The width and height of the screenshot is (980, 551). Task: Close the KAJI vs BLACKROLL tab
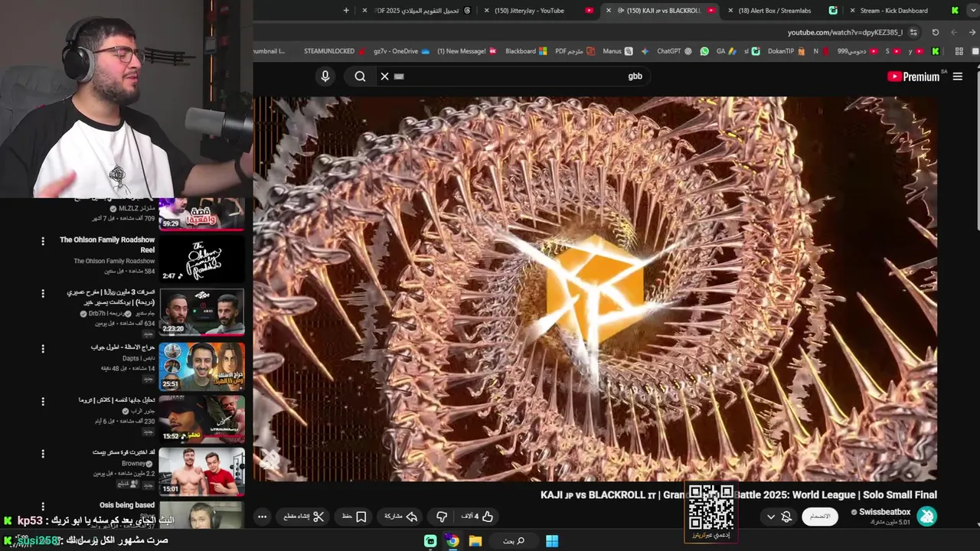pos(609,11)
